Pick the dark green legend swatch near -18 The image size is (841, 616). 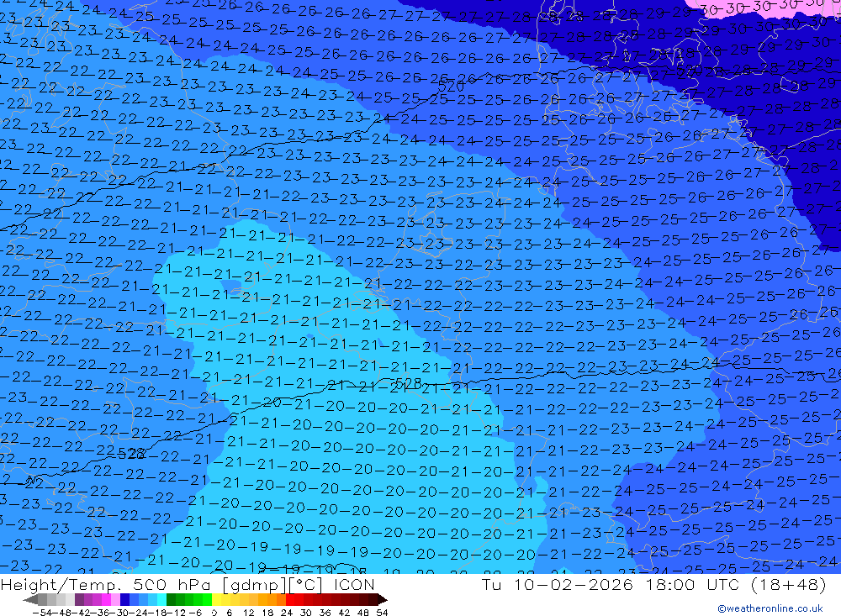point(171,599)
